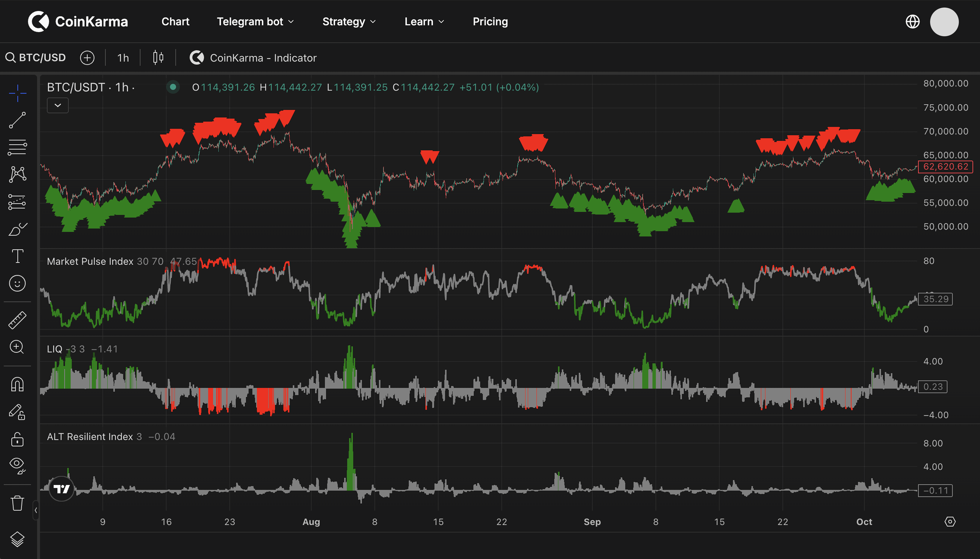Open the emoji icons tool
Viewport: 980px width, 559px height.
click(x=17, y=283)
